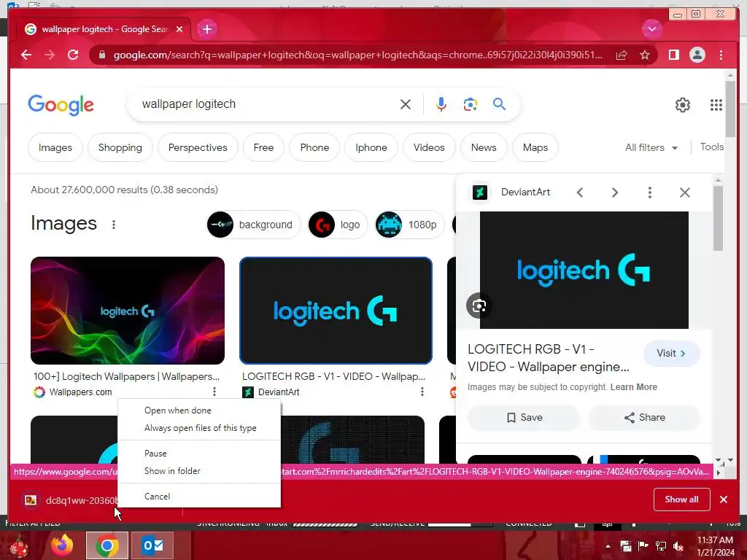747x560 pixels.
Task: Click the Google logo
Action: (x=61, y=105)
